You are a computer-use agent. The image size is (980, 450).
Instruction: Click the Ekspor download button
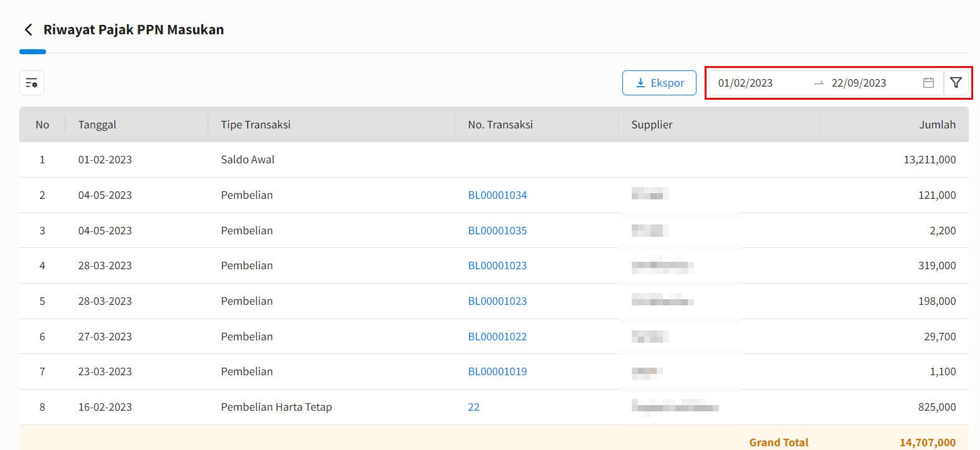point(659,83)
